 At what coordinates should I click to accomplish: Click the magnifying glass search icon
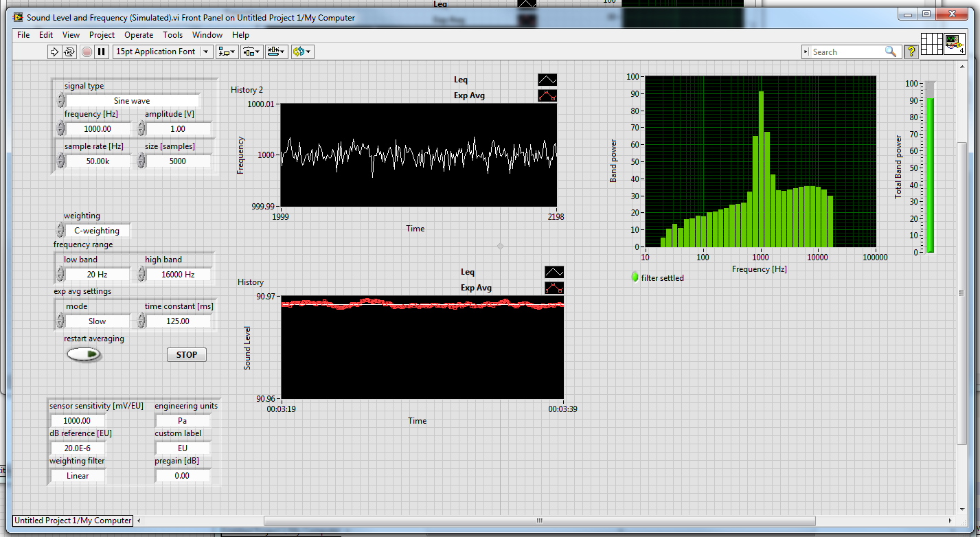tap(890, 52)
